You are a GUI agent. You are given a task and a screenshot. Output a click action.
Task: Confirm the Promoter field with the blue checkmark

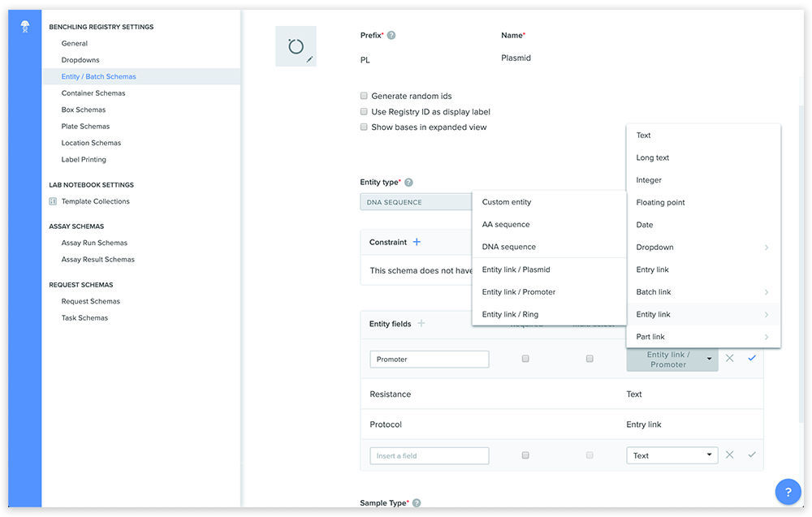[x=751, y=358]
